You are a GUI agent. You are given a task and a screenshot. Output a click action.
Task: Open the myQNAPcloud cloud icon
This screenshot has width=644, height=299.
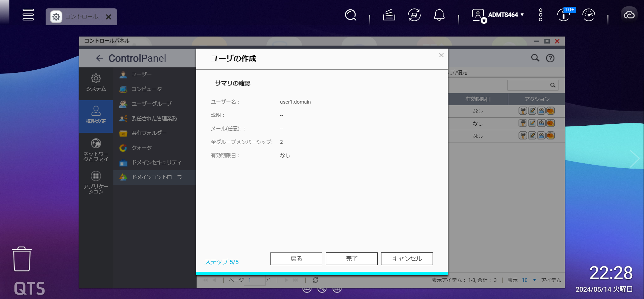click(x=629, y=15)
